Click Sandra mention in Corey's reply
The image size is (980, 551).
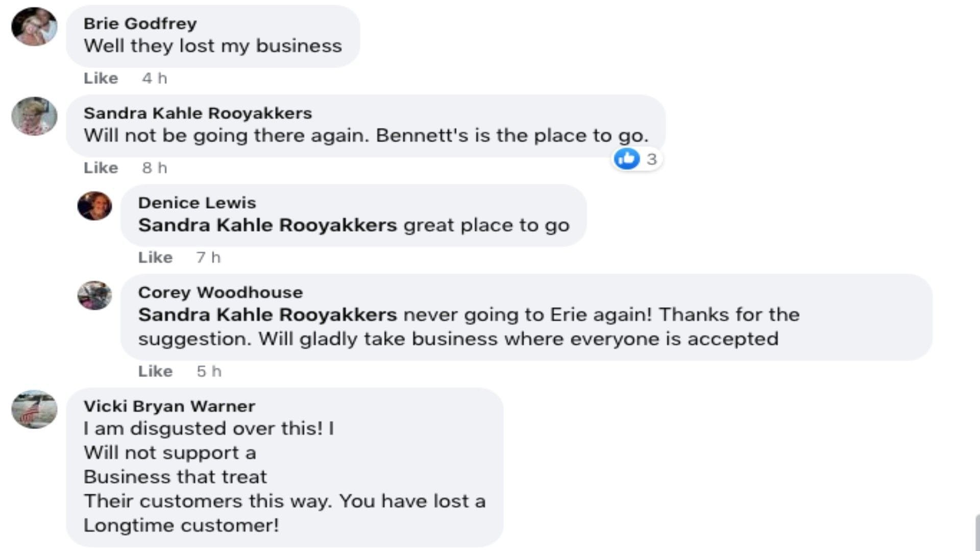(x=267, y=315)
